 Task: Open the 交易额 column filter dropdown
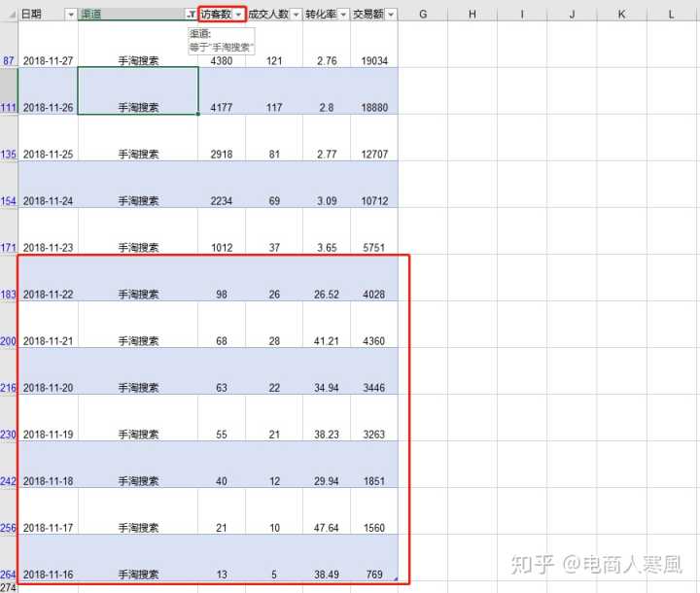point(391,15)
